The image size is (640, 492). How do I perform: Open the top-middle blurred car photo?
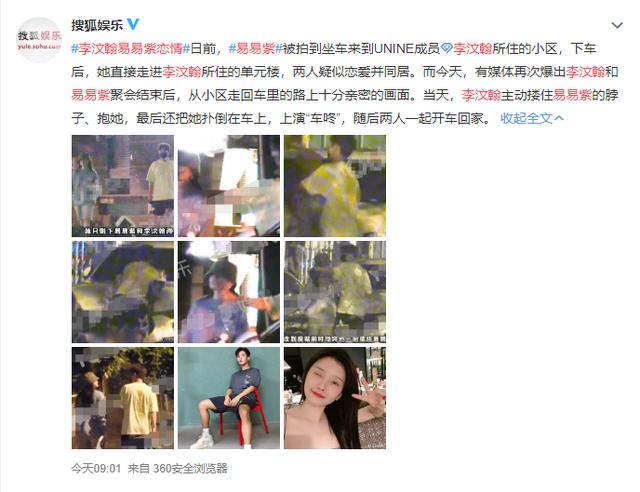coord(229,186)
